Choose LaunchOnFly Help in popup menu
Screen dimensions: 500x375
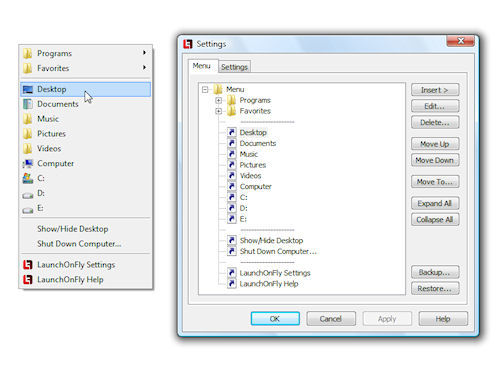tap(86, 279)
